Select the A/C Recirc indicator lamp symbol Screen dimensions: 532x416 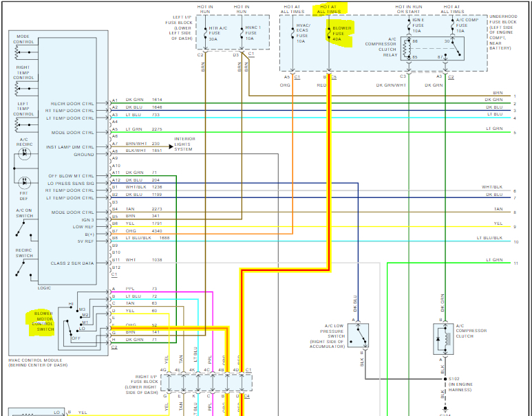[24, 153]
